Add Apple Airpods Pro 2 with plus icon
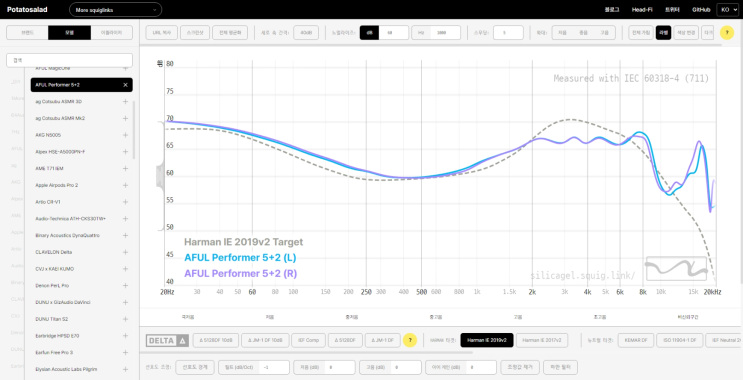The height and width of the screenshot is (380, 743). (x=126, y=185)
